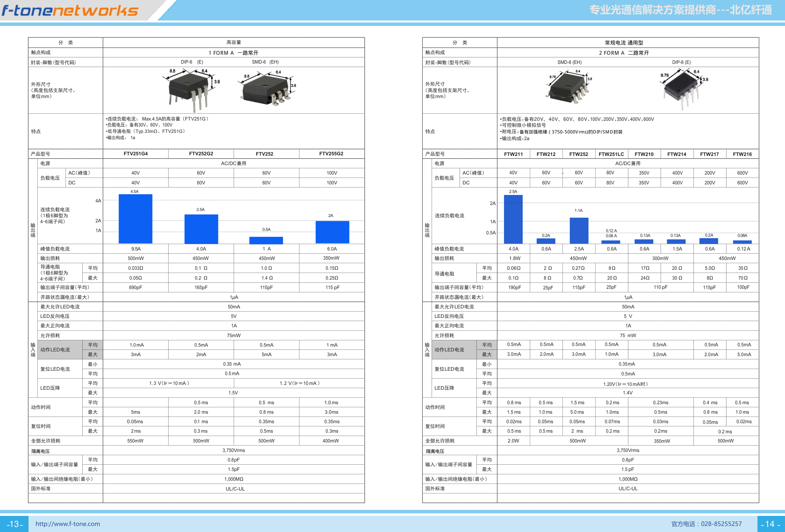Select the FTW251LC product column header
Screen dimensions: 785x532
click(611, 154)
